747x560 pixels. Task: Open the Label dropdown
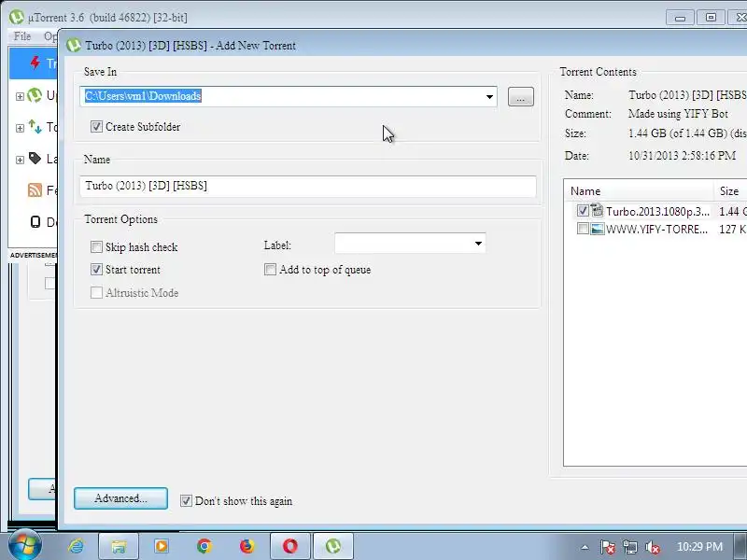pos(478,244)
